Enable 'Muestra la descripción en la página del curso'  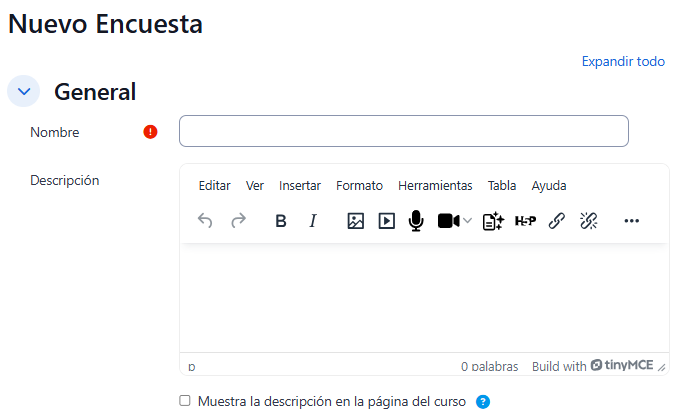pos(184,401)
